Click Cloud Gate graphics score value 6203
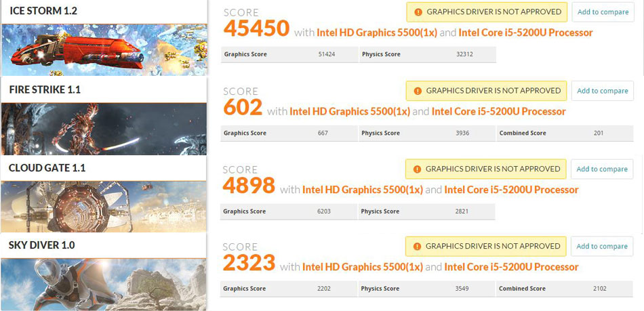The height and width of the screenshot is (311, 644). pyautogui.click(x=323, y=211)
